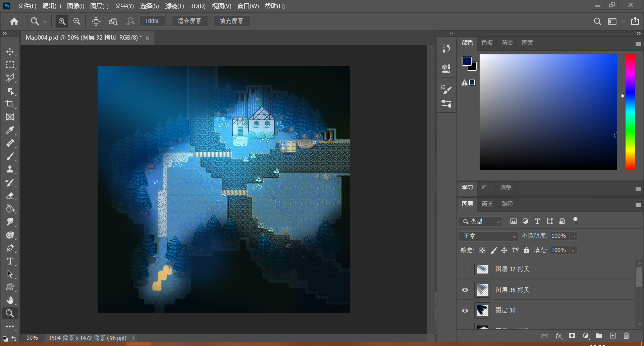644x346 pixels.
Task: Toggle lock all layer attributes
Action: (527, 250)
